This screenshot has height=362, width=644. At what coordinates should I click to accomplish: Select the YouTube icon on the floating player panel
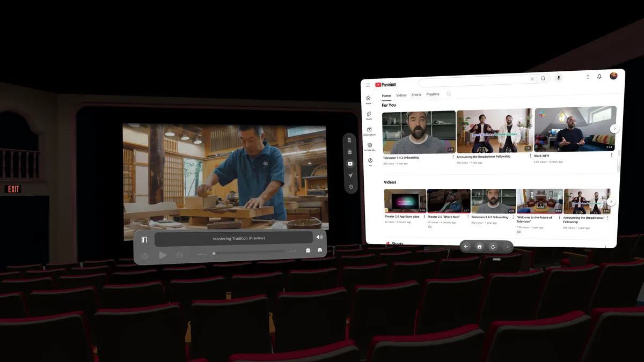(x=350, y=164)
